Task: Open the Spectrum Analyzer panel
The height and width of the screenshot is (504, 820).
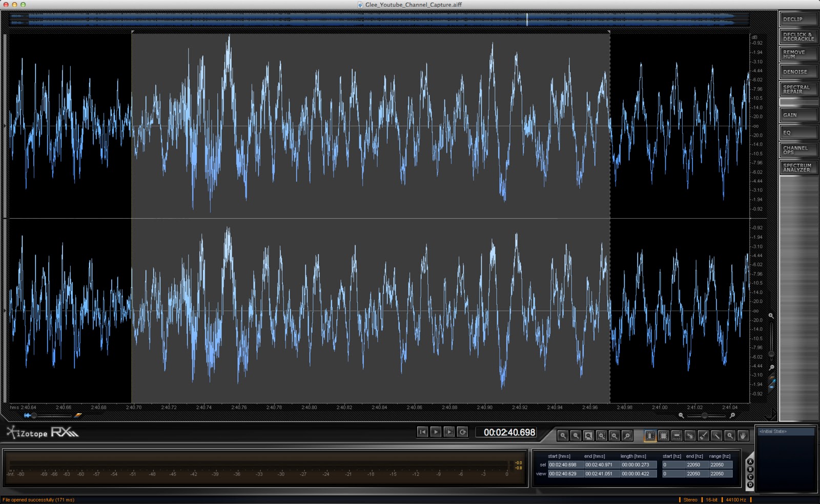Action: (798, 167)
